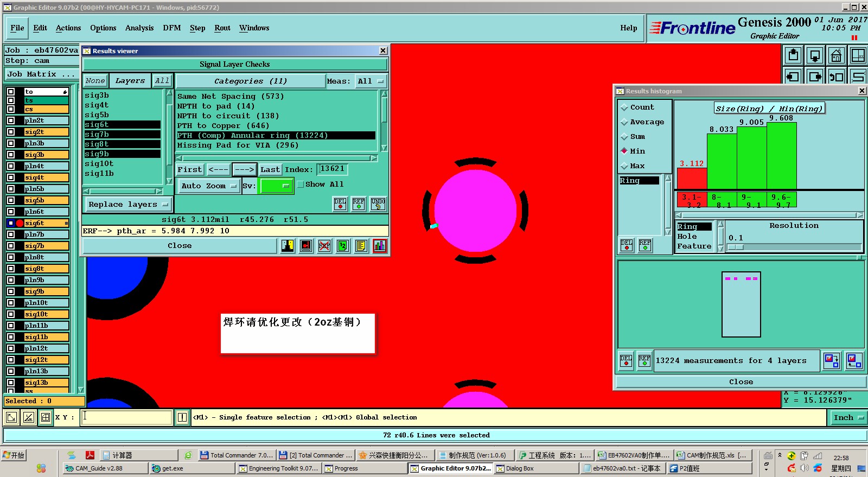
Task: Click the REF icon in Results viewer
Action: pos(359,204)
